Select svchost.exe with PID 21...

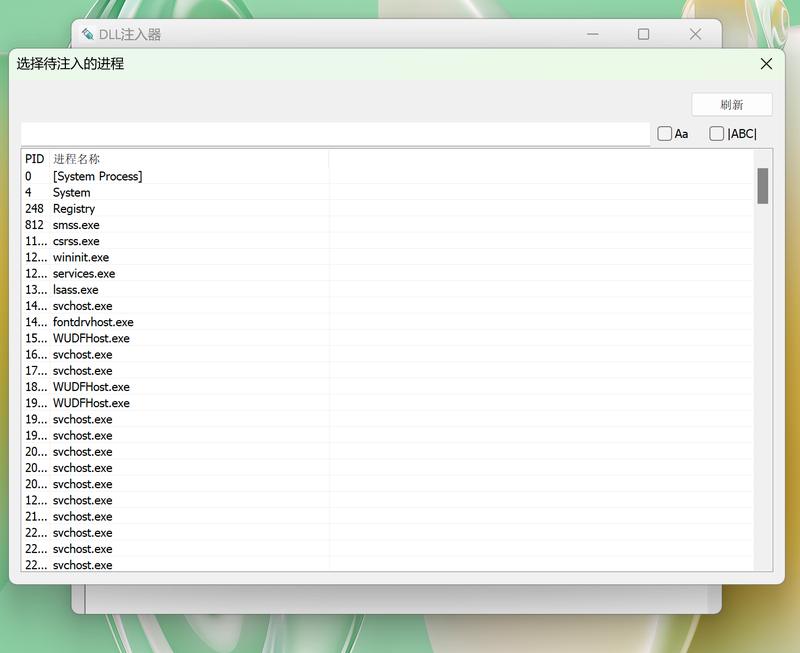pyautogui.click(x=388, y=516)
